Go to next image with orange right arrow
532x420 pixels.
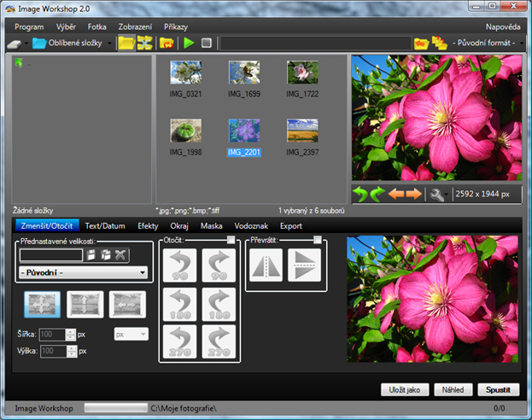(x=414, y=195)
